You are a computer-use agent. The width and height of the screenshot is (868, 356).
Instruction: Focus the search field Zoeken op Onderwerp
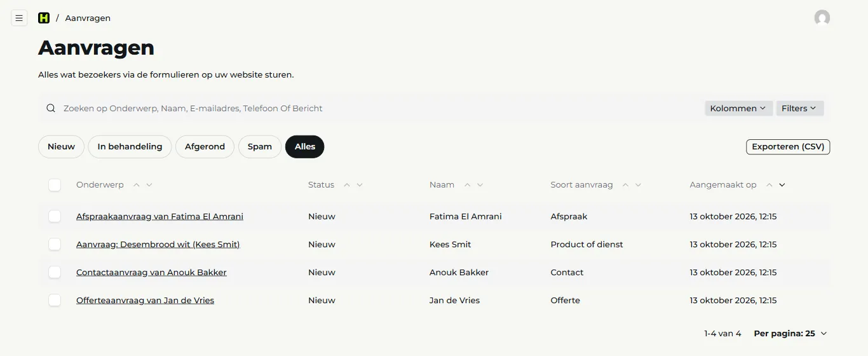(x=381, y=108)
